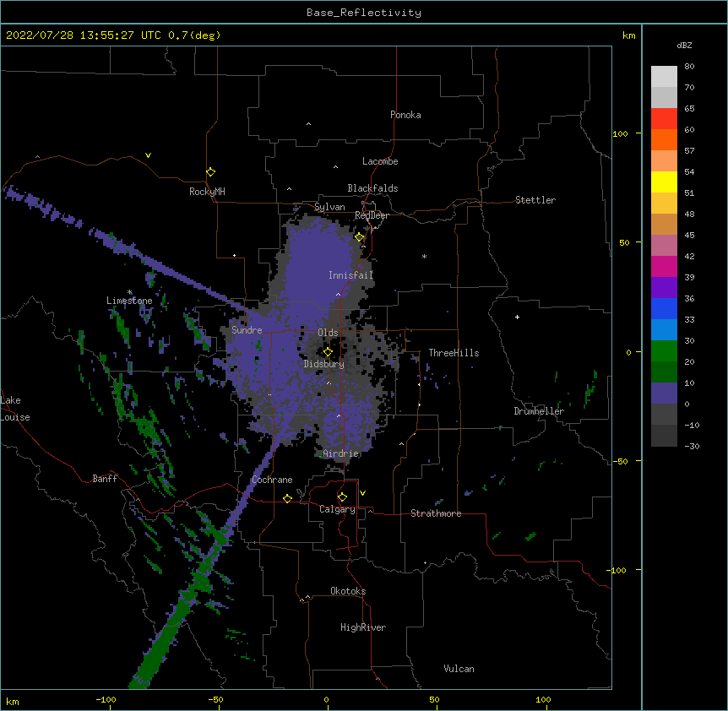Click the green 30 dBZ legend swatch
The height and width of the screenshot is (711, 728).
tap(664, 351)
